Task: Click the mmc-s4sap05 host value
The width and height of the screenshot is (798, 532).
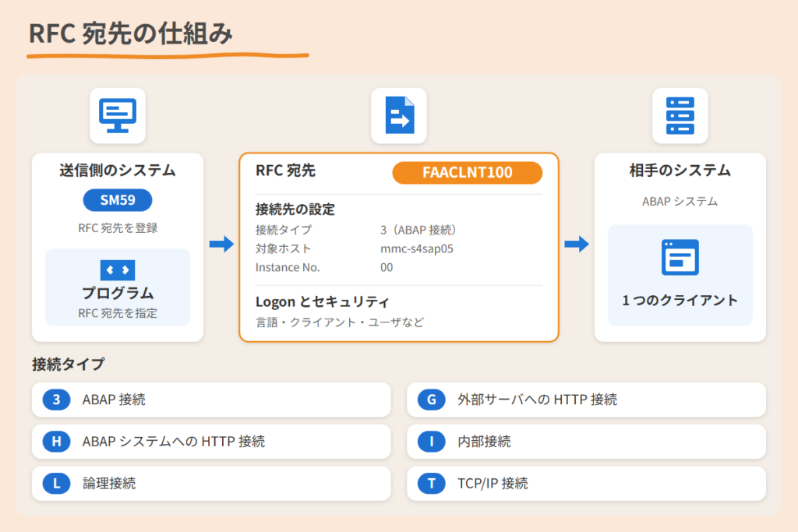Action: coord(417,248)
